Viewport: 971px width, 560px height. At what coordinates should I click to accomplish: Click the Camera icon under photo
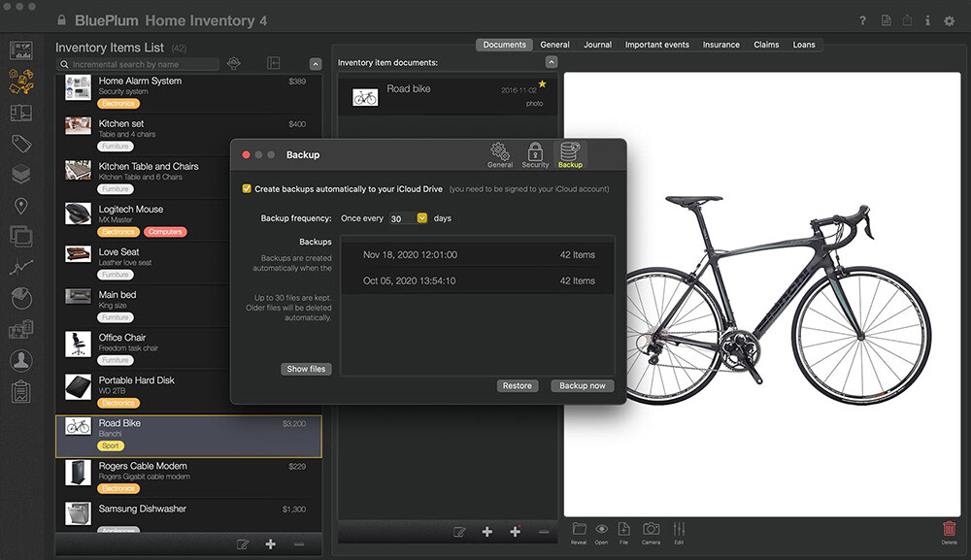click(x=651, y=533)
